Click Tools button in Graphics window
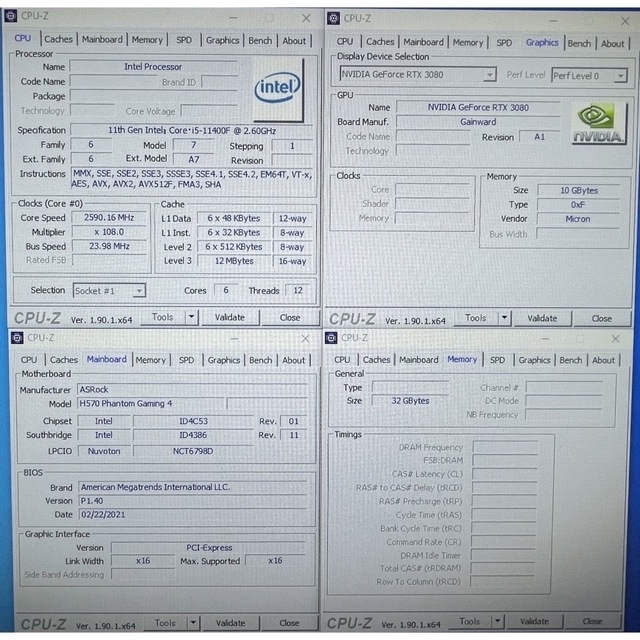The width and height of the screenshot is (640, 640). coord(476,318)
